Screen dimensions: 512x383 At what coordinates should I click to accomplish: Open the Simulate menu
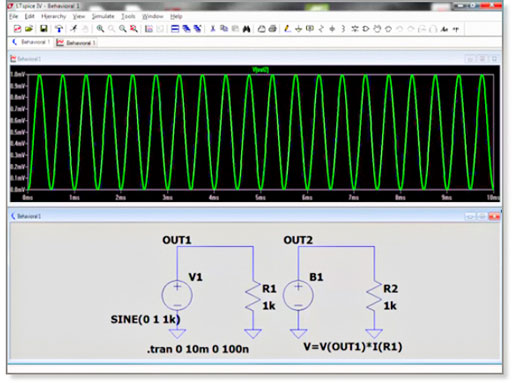[103, 16]
